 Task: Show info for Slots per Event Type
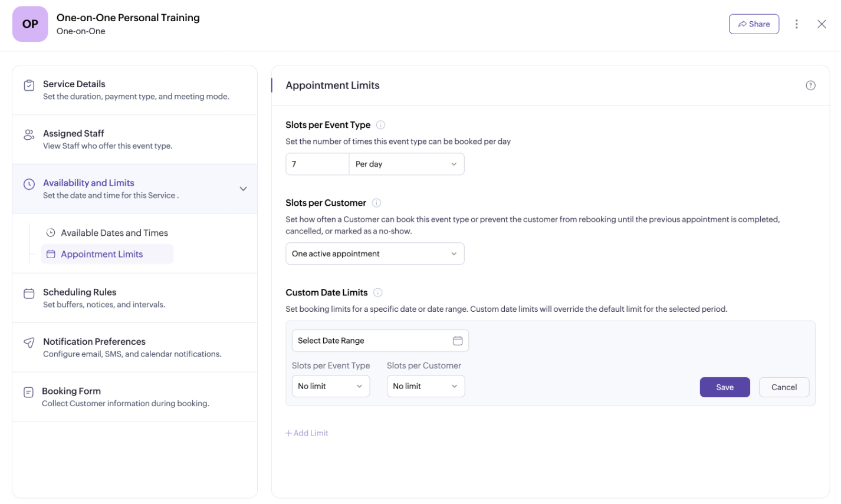380,125
